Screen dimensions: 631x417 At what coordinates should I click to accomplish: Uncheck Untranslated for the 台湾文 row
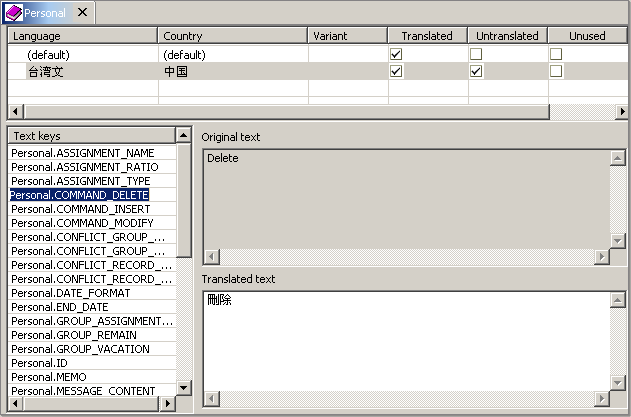coord(476,72)
